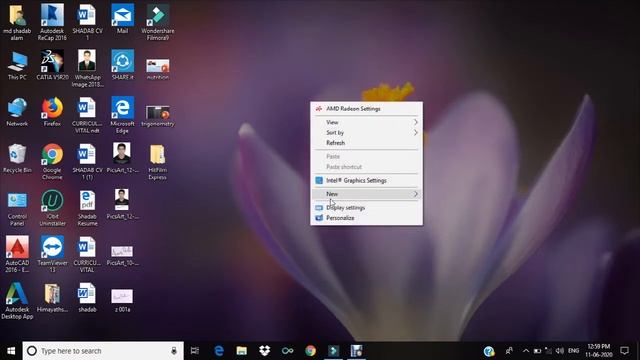The height and width of the screenshot is (360, 640).
Task: Select the PicsArt_10 signature image file
Action: (122, 256)
